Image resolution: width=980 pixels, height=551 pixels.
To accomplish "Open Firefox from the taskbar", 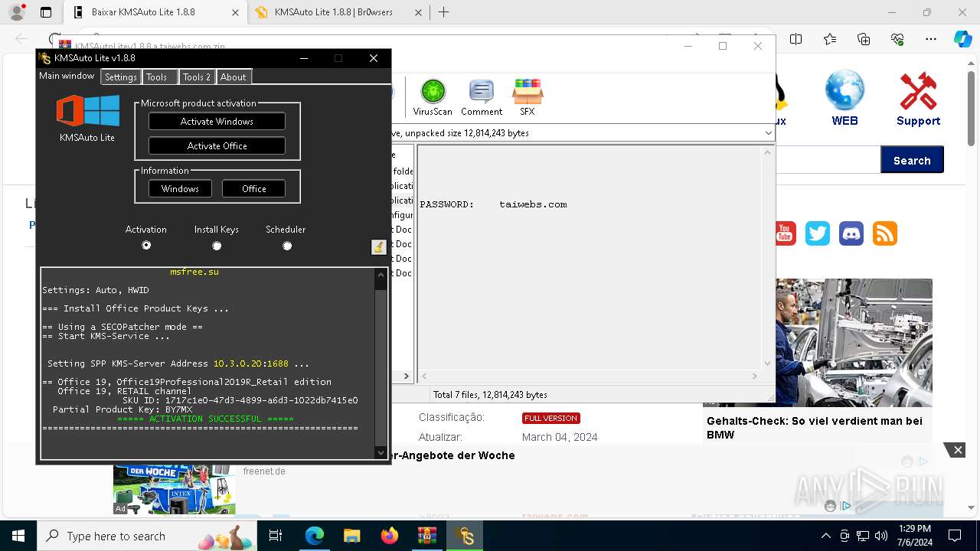I will pos(389,536).
